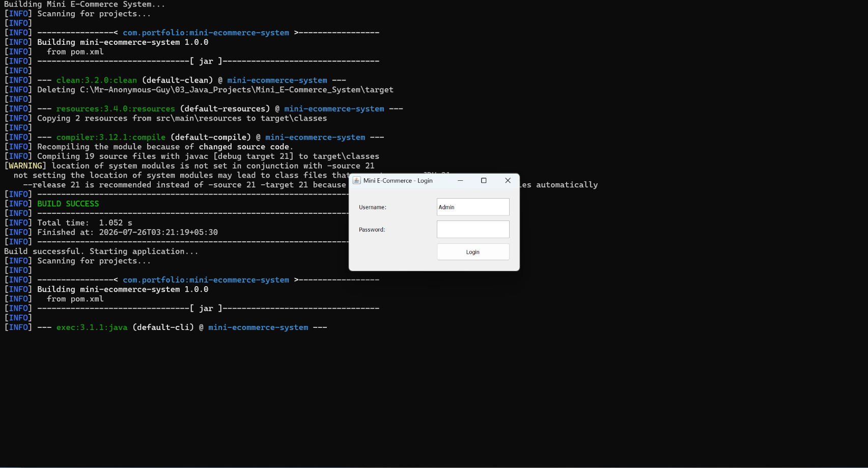The height and width of the screenshot is (468, 868).
Task: Click the green BUILD SUCCESS text
Action: point(68,204)
